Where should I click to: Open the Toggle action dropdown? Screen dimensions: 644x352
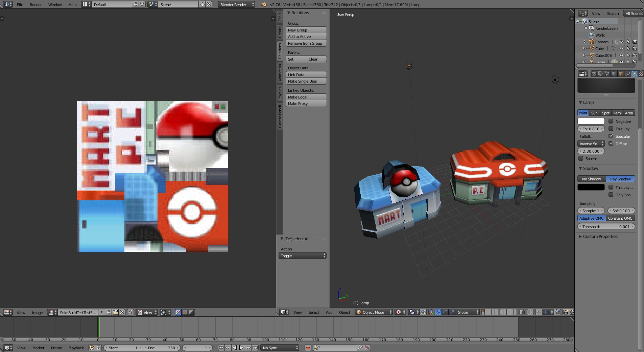click(302, 256)
